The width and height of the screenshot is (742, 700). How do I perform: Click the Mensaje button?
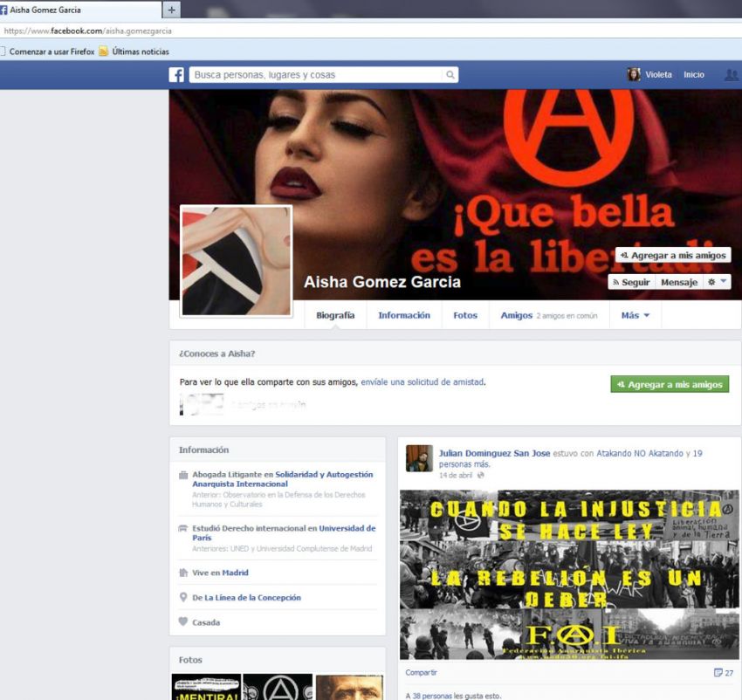[679, 282]
